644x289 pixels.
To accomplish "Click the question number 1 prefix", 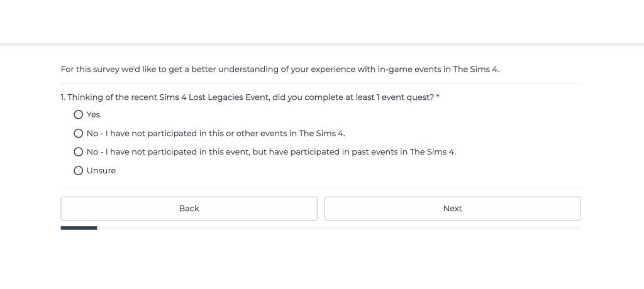I will point(64,97).
